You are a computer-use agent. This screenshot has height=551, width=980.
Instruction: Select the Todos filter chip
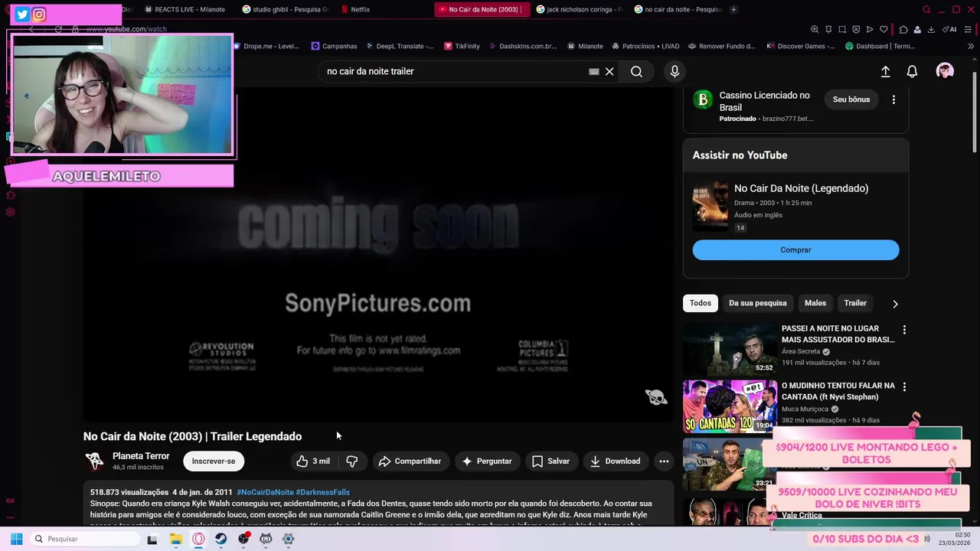pyautogui.click(x=701, y=303)
